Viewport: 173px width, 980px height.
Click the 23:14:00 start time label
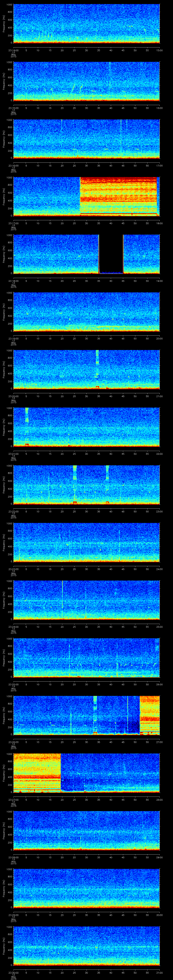[x=13, y=50]
